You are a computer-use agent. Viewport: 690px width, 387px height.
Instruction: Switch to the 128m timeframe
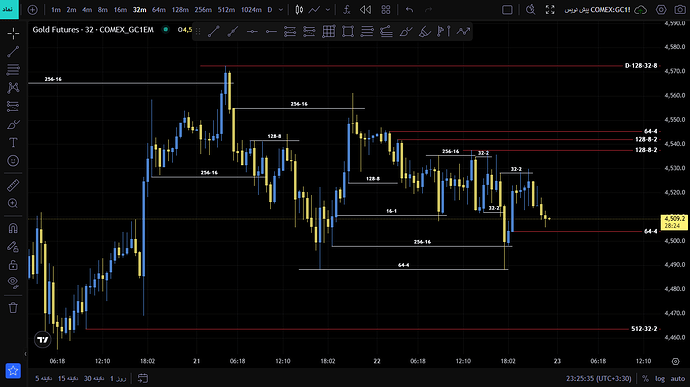[x=180, y=10]
